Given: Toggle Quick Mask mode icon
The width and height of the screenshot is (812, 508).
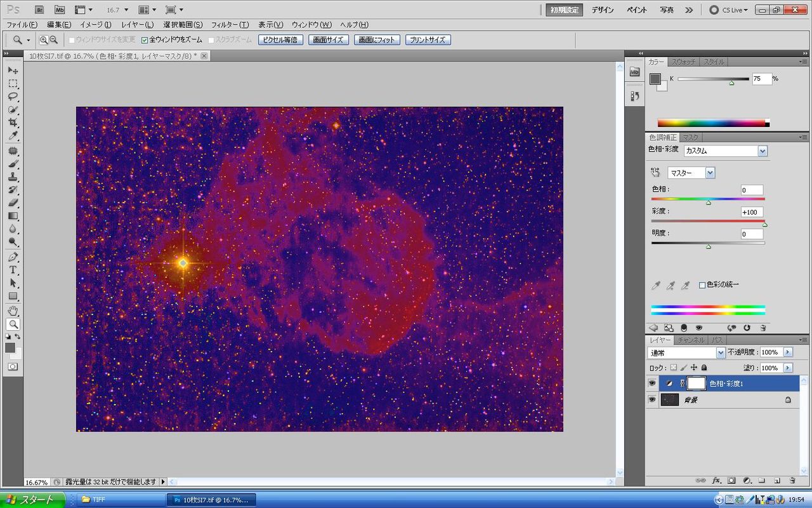Looking at the screenshot, I should pyautogui.click(x=13, y=366).
